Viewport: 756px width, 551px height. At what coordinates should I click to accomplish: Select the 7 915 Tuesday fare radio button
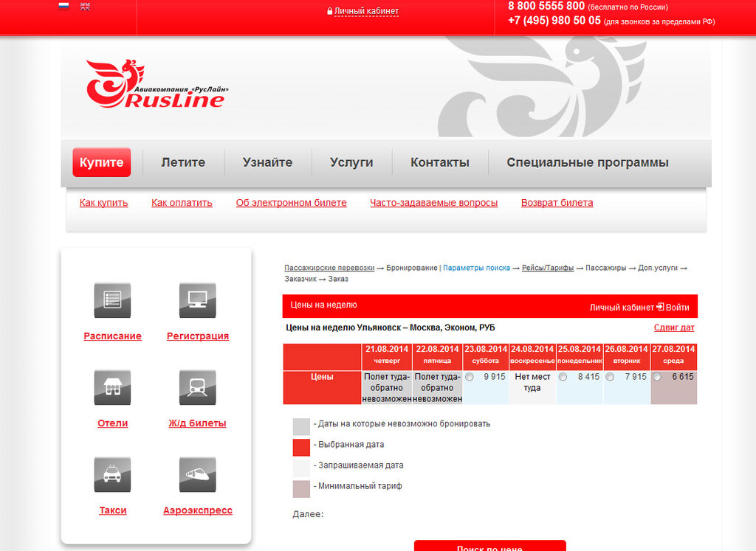610,377
